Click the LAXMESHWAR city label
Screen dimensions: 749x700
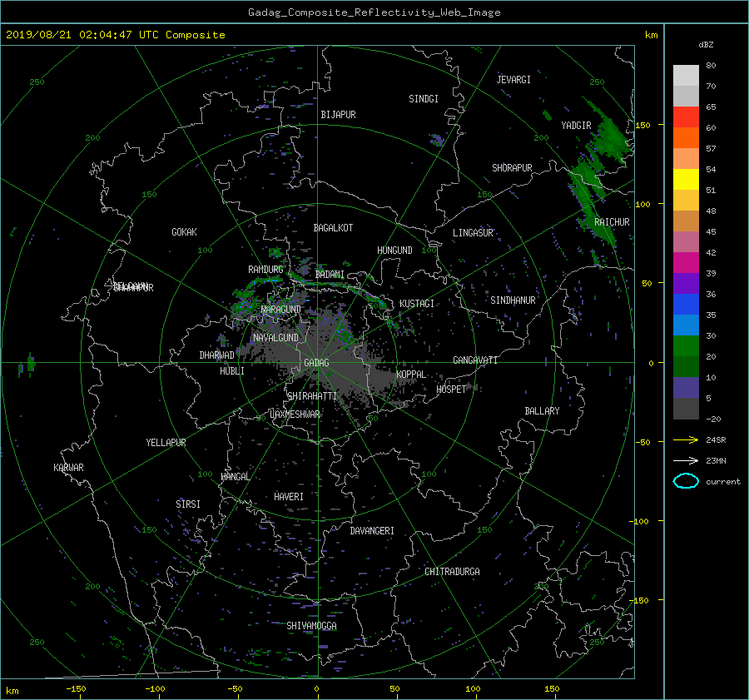click(295, 415)
